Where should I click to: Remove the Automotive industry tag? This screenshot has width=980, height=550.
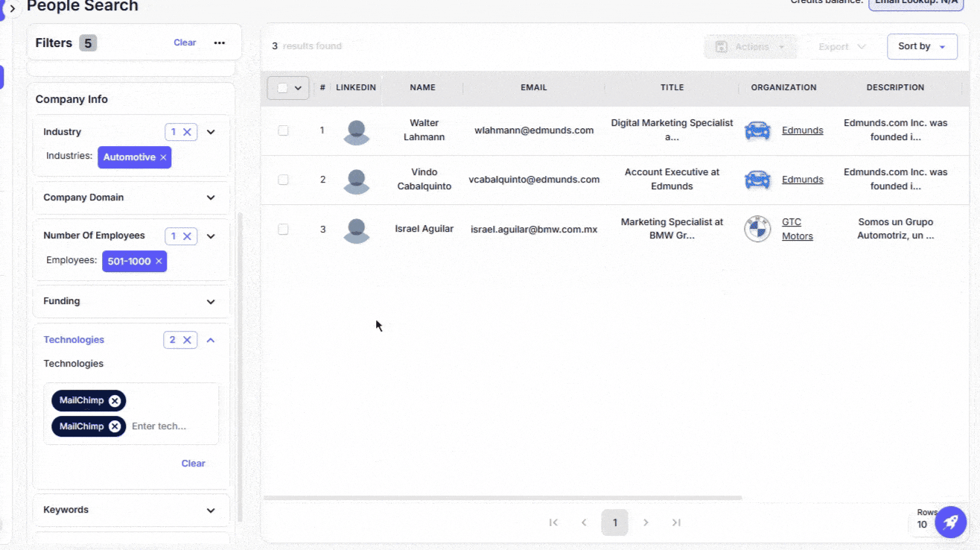[163, 157]
